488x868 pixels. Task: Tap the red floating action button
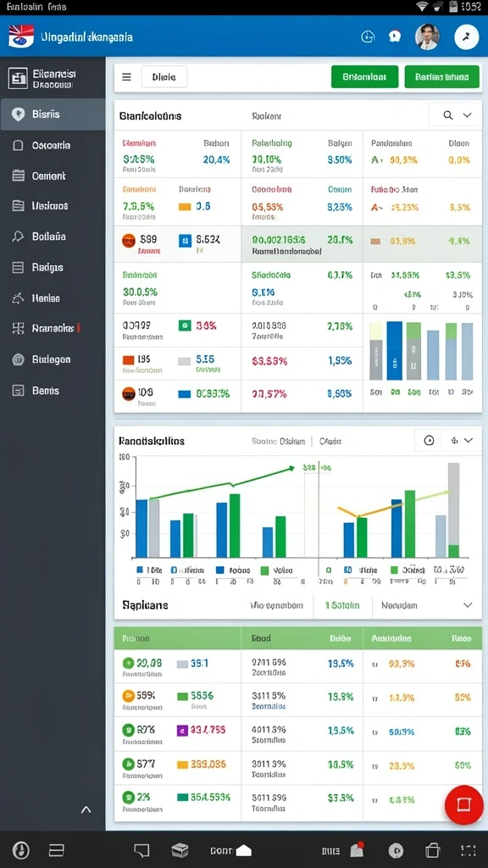click(463, 804)
